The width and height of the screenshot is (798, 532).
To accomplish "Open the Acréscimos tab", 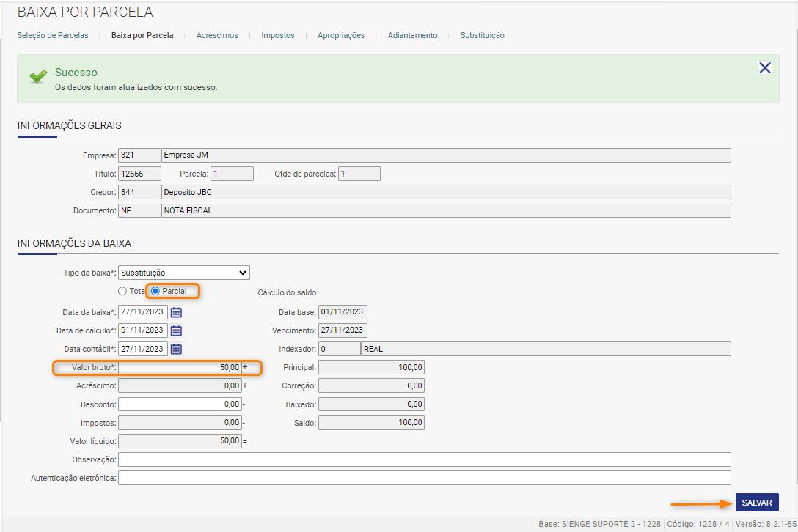I will pos(217,35).
